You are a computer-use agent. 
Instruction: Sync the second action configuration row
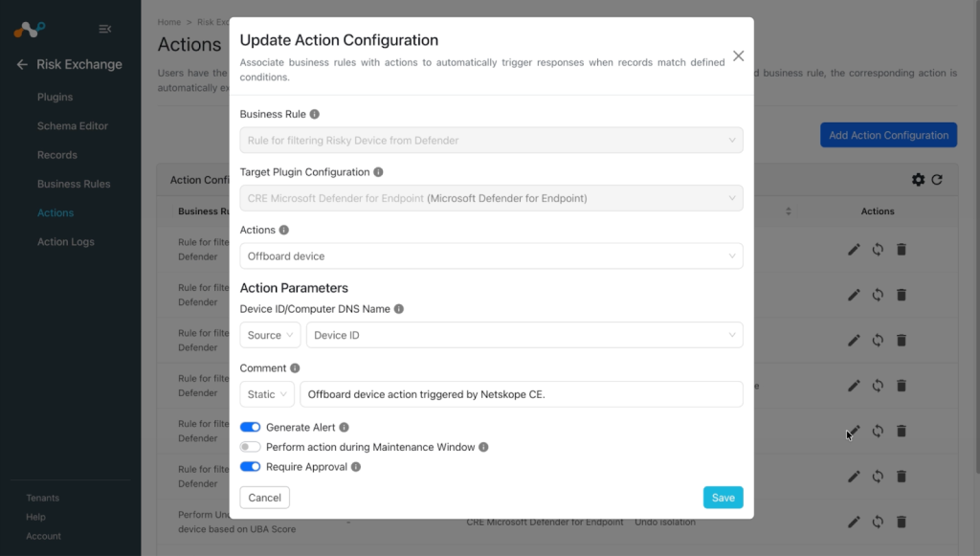(x=878, y=295)
